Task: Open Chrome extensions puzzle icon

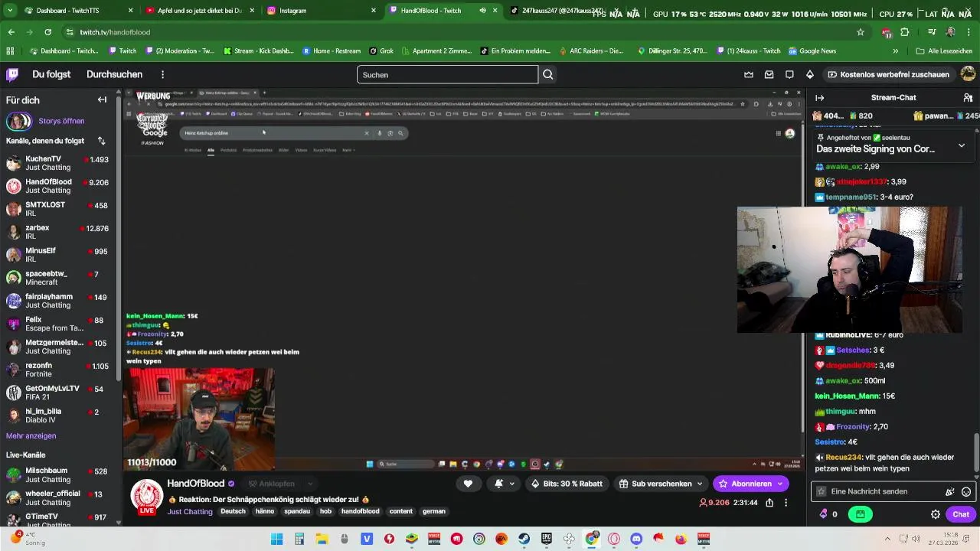Action: pos(904,32)
